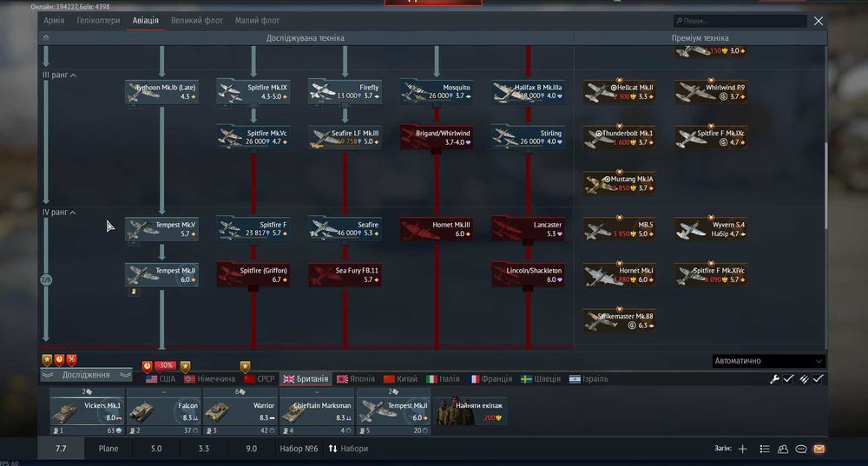Expand the Spitfire (Griffon) group
This screenshot has height=466, width=868.
click(253, 275)
